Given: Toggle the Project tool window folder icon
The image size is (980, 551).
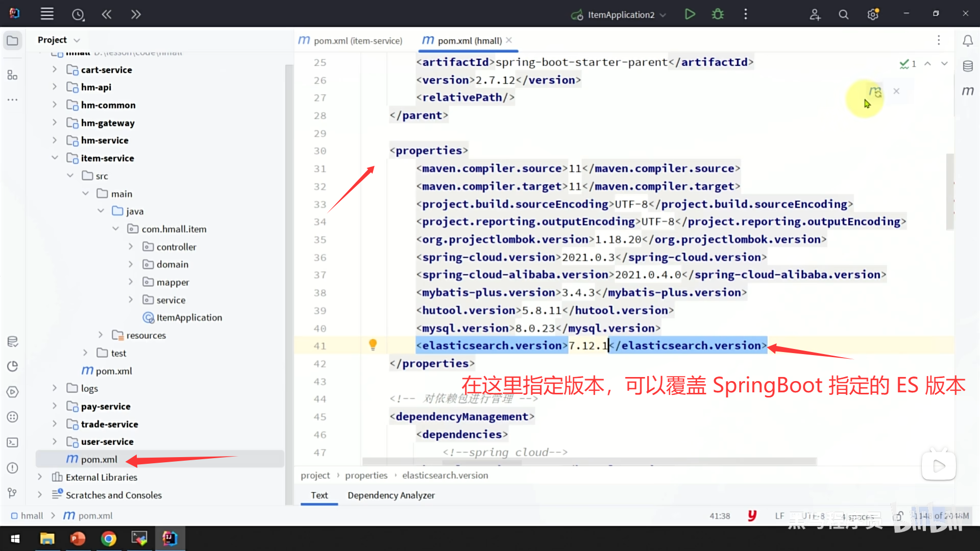Looking at the screenshot, I should 13,40.
